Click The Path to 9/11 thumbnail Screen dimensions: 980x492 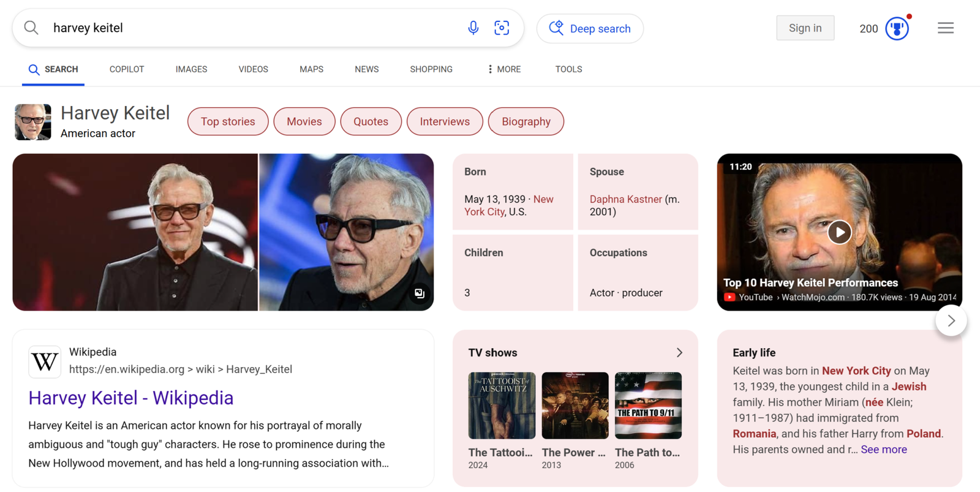pos(648,406)
